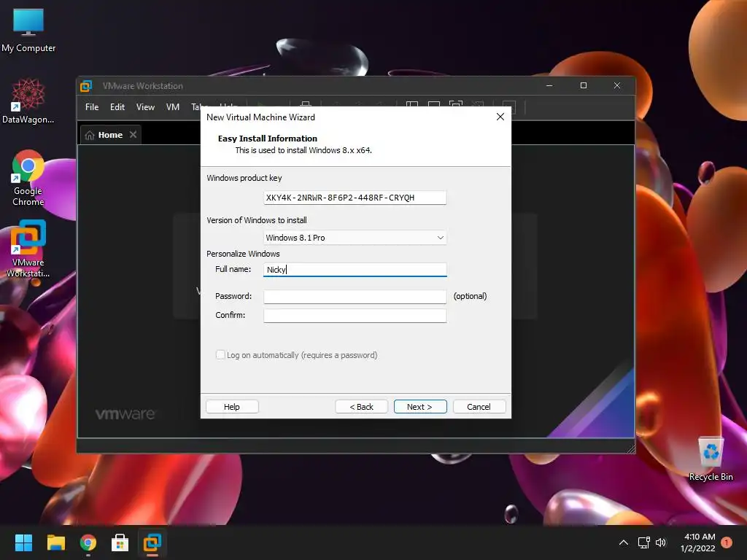The height and width of the screenshot is (560, 747).
Task: Open the VM menu in VMware
Action: [172, 107]
